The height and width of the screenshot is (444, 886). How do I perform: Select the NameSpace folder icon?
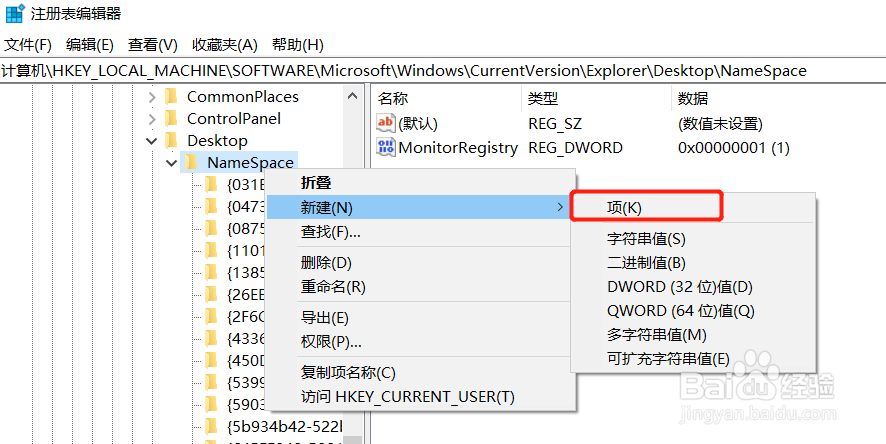click(x=192, y=163)
